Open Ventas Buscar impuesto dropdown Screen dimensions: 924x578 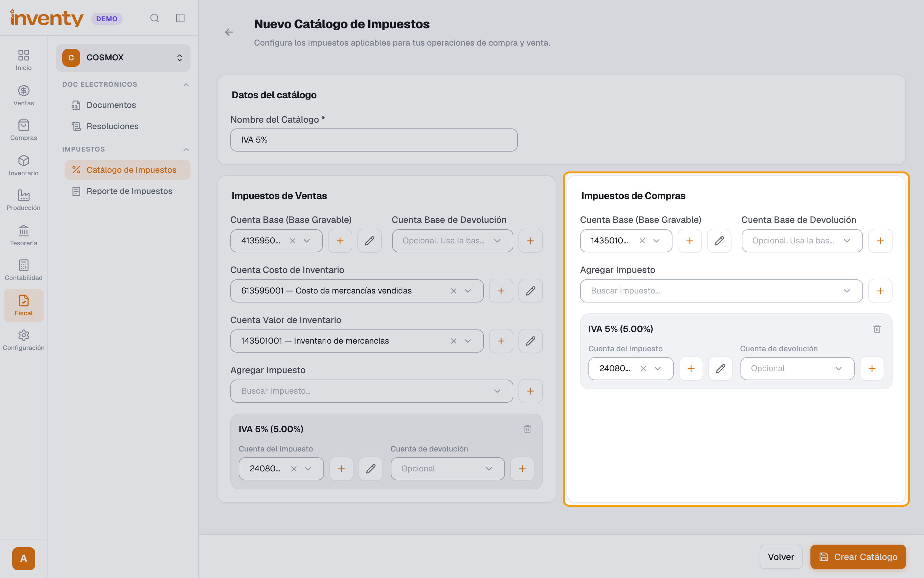tap(372, 391)
